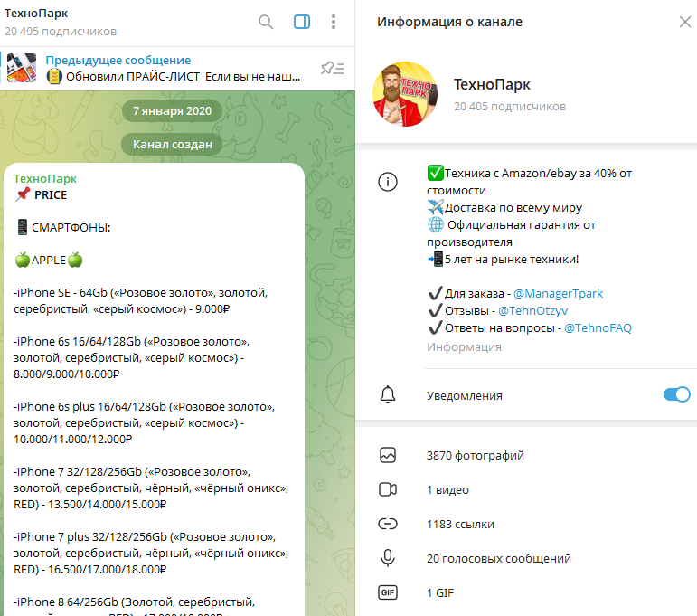Open the three-dot channel menu

334,22
